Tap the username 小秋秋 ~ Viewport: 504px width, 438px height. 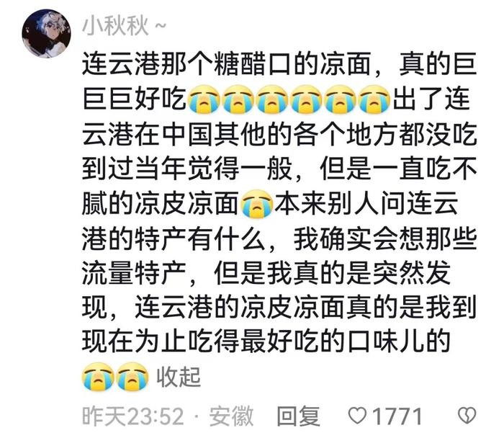coord(124,27)
